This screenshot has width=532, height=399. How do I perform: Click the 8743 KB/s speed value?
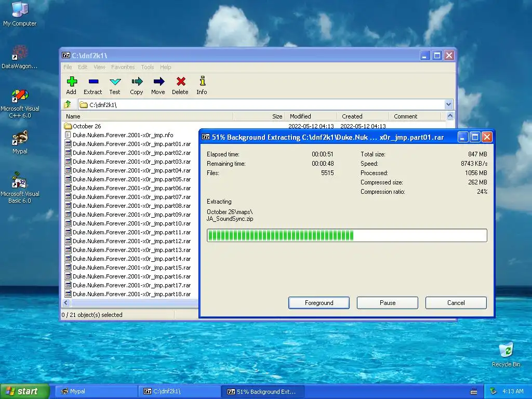tap(474, 164)
